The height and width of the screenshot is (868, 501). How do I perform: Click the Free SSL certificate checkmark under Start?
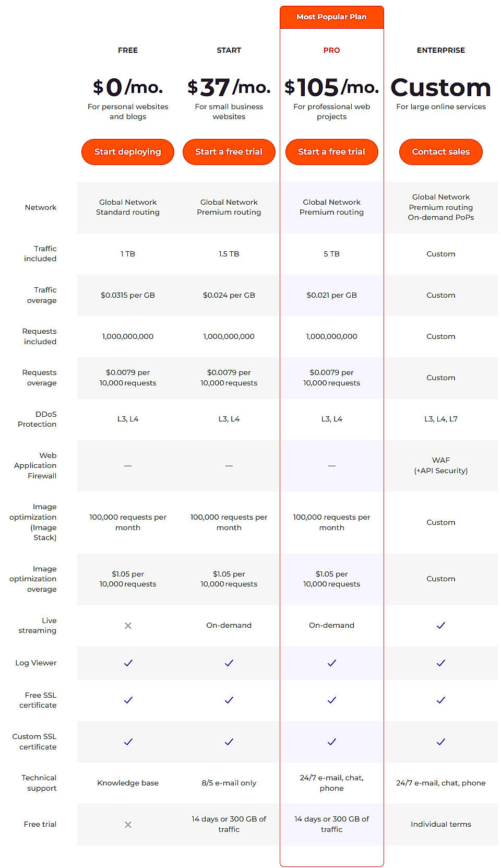[229, 700]
